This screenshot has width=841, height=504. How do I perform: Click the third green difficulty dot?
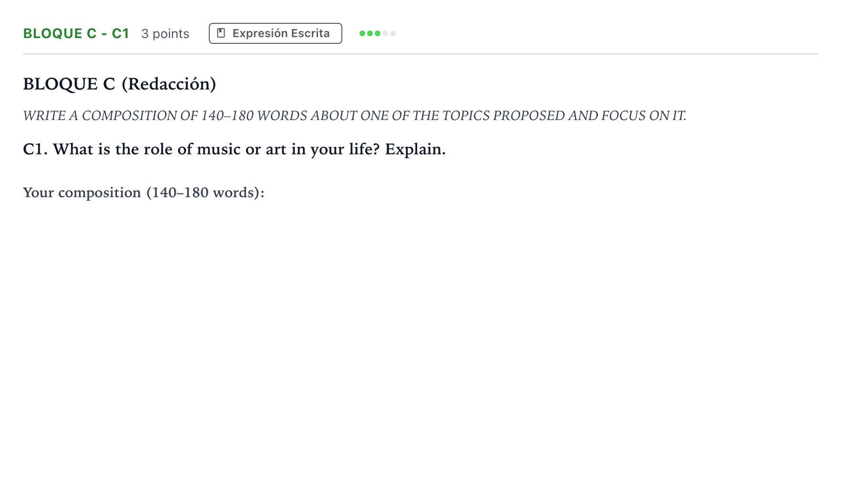[378, 33]
